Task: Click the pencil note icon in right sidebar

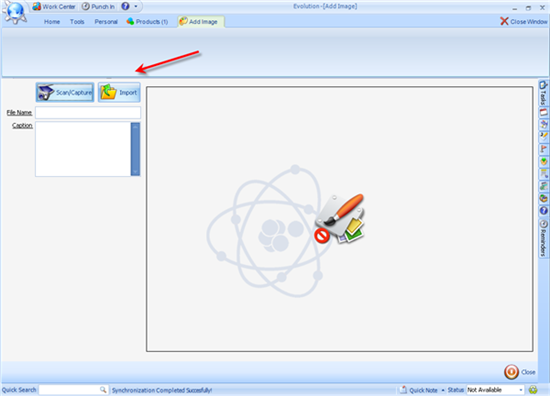Action: point(543,136)
